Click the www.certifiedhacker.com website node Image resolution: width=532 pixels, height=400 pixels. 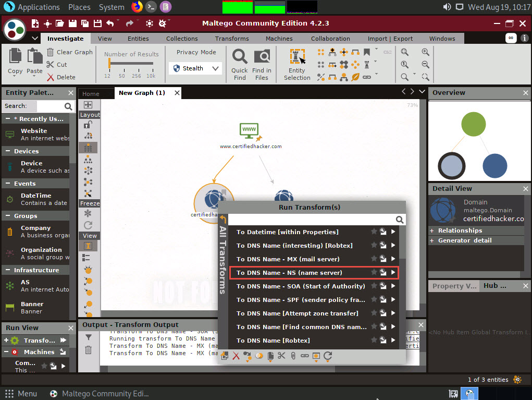pos(250,132)
